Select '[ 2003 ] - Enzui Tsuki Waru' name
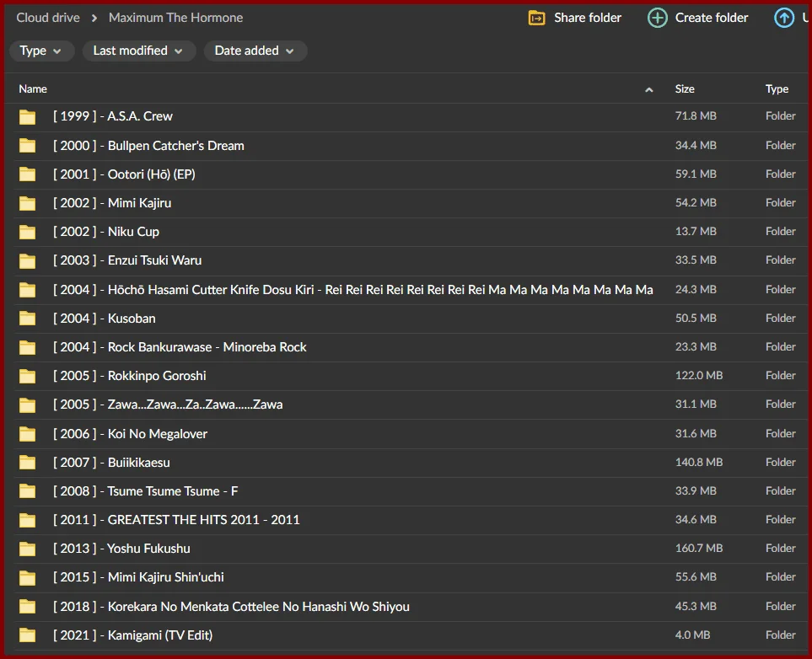 tap(126, 260)
